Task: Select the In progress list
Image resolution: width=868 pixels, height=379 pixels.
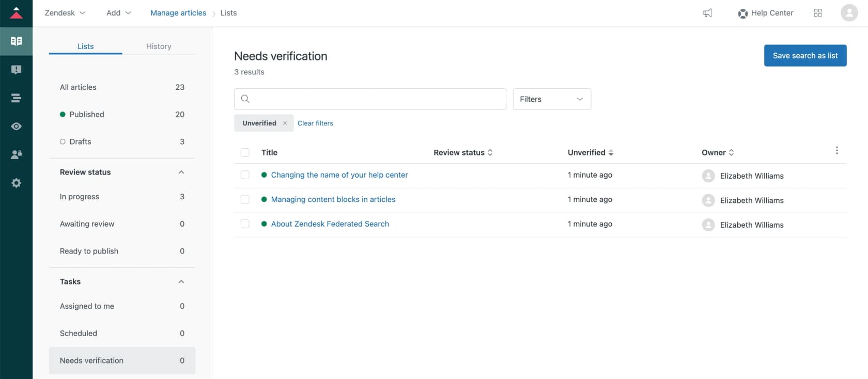Action: [x=122, y=197]
